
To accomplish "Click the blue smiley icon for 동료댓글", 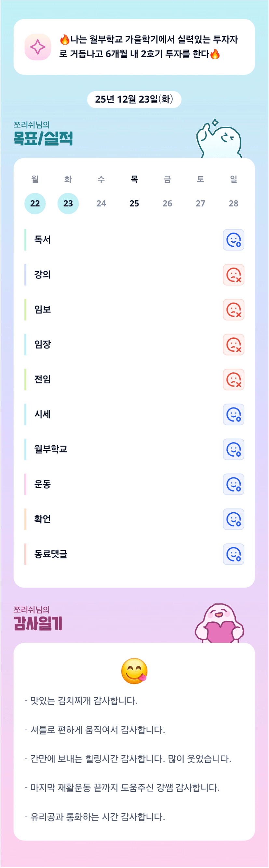I will [233, 554].
